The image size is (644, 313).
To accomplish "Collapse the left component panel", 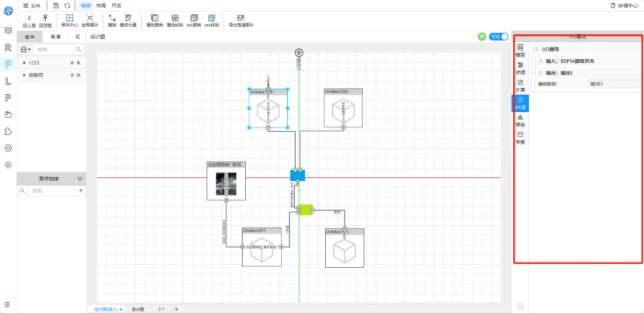I will (x=78, y=37).
